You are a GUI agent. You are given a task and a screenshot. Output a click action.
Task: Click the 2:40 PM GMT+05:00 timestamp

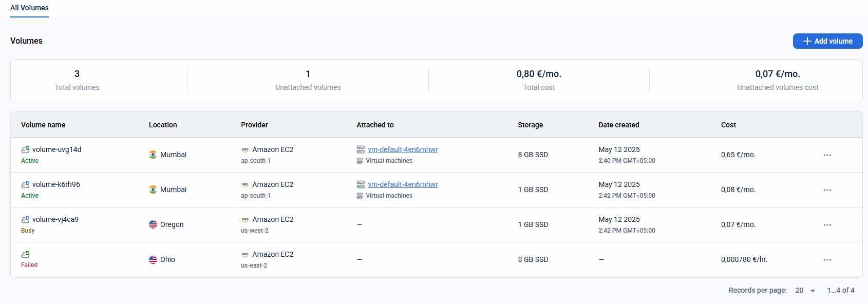627,161
